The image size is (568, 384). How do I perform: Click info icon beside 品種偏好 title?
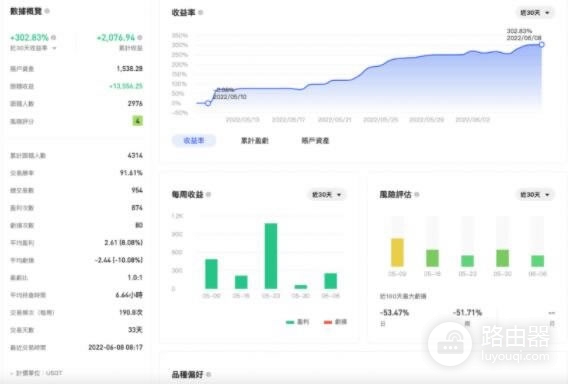tap(208, 374)
